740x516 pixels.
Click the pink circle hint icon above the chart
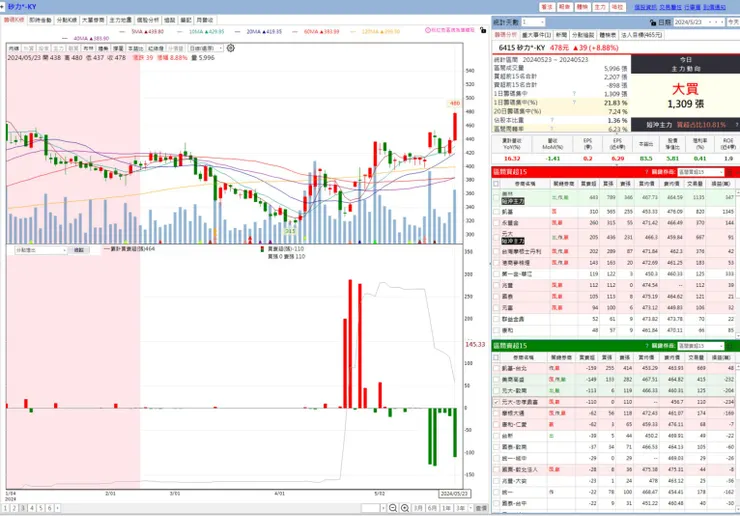click(428, 30)
